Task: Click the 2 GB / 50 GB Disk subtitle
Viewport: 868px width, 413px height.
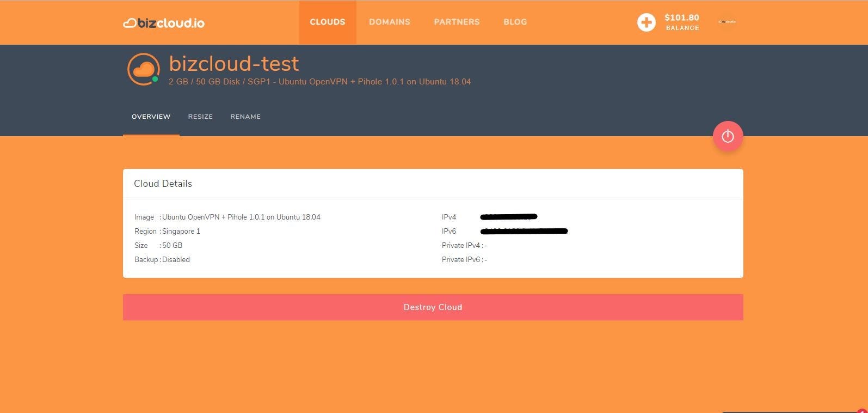Action: point(320,82)
